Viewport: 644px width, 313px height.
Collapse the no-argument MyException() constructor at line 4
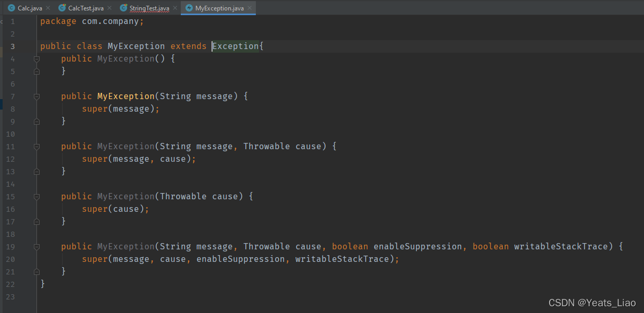(x=36, y=59)
